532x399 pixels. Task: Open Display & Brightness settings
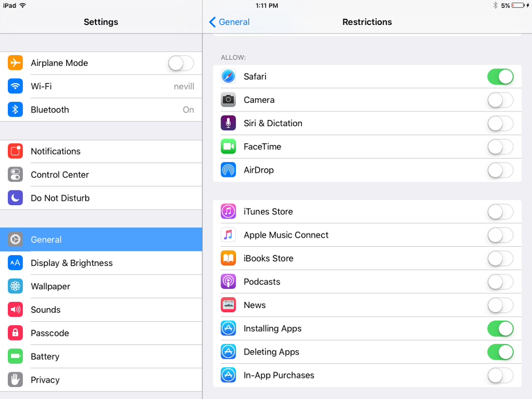[101, 263]
